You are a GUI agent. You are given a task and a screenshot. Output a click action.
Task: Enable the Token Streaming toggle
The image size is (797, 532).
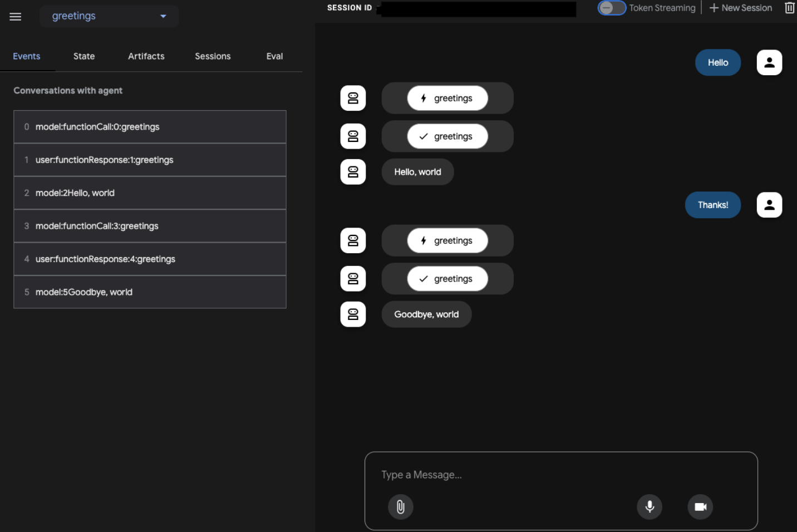coord(612,8)
